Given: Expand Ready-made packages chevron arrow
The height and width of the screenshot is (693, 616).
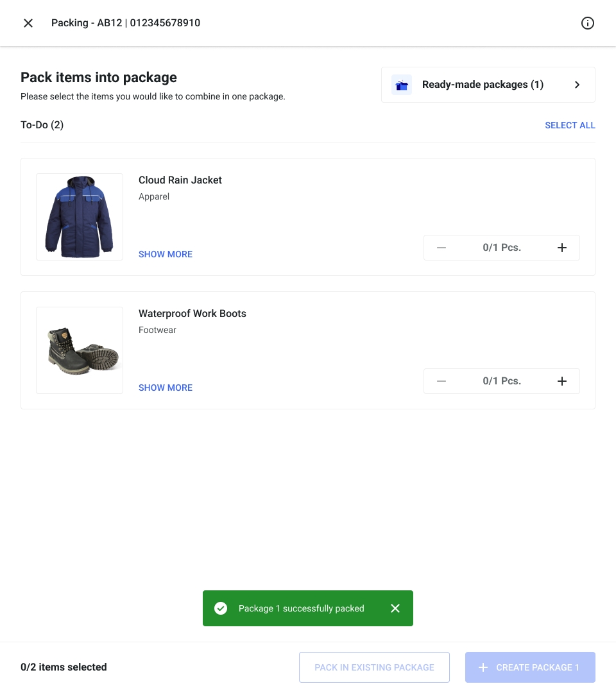Looking at the screenshot, I should [577, 85].
